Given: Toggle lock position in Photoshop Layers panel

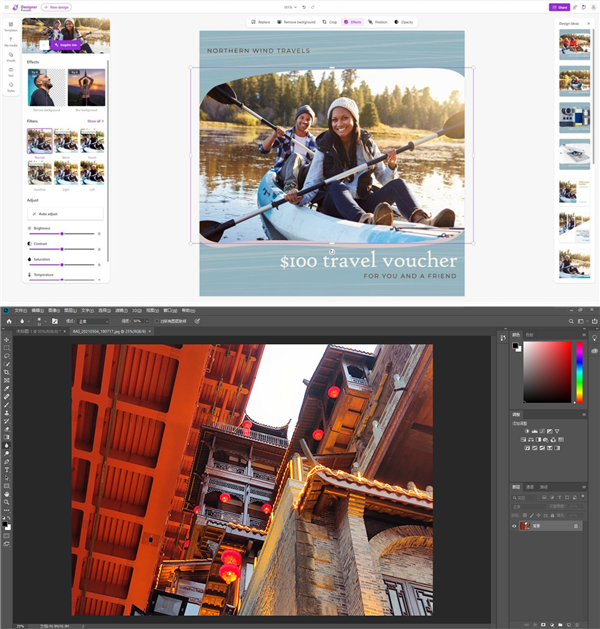Looking at the screenshot, I should click(539, 515).
